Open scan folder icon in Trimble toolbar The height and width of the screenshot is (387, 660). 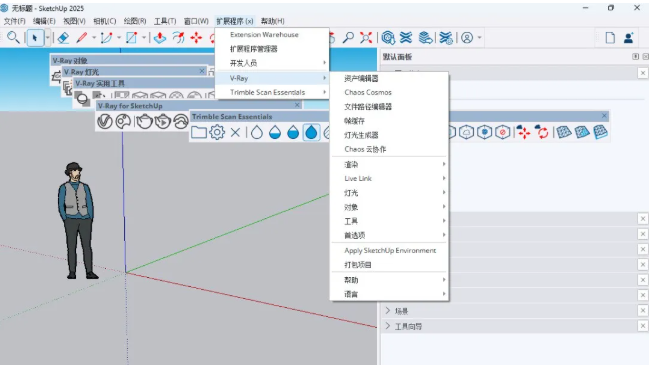coord(199,133)
